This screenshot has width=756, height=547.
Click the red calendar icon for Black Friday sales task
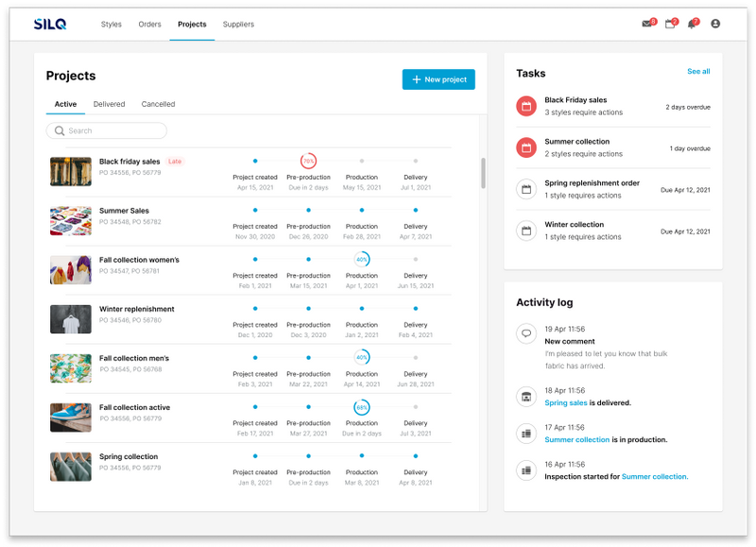click(x=526, y=106)
